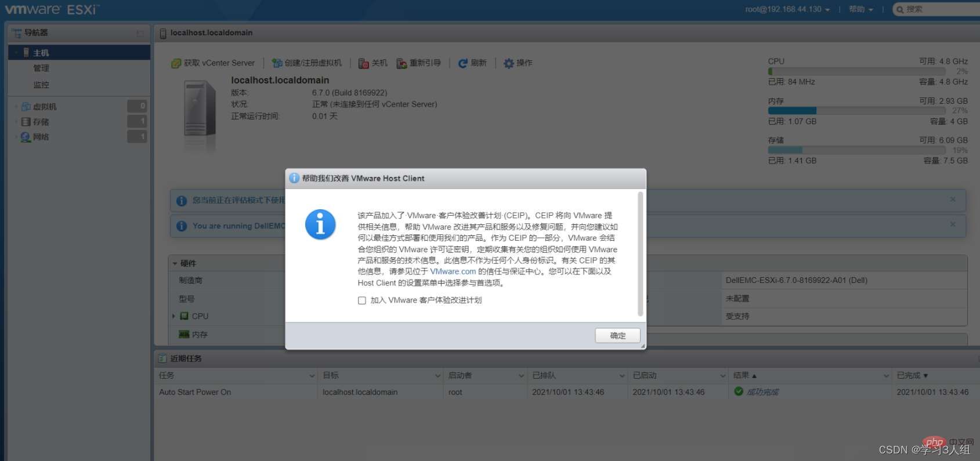This screenshot has height=461, width=980.
Task: Collapse the 主机 tree node arrow
Action: pos(16,53)
